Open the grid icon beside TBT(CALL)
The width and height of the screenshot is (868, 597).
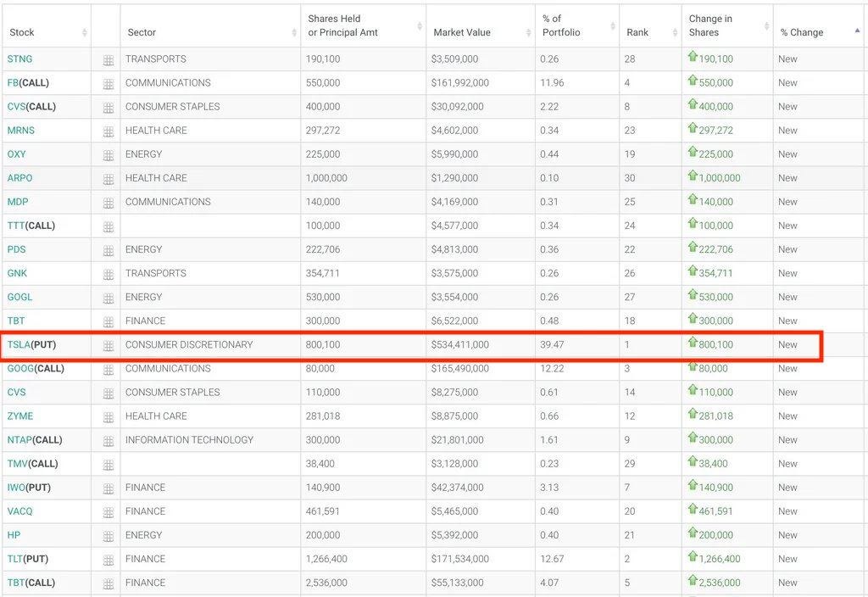(108, 584)
